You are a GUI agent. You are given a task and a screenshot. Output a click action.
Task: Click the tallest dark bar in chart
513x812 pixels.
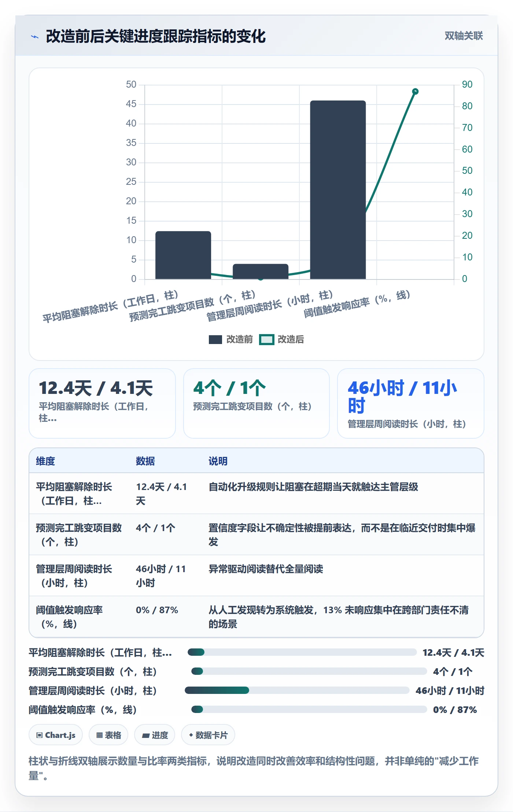338,190
